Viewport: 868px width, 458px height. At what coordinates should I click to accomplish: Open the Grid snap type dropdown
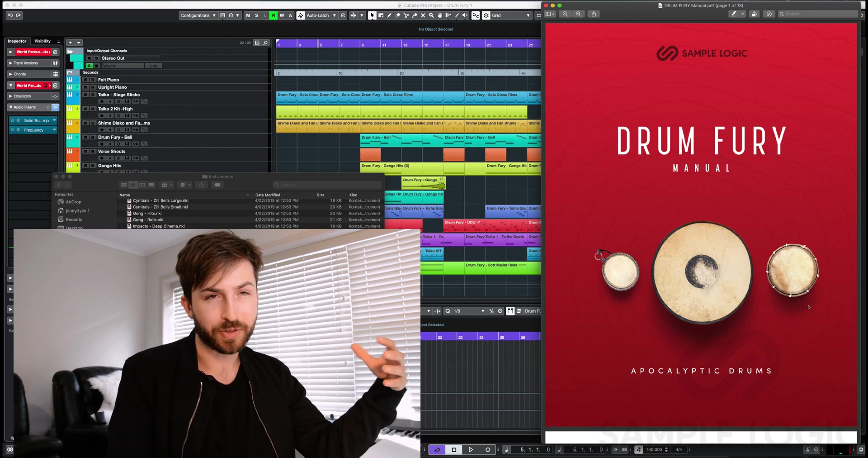coord(511,15)
